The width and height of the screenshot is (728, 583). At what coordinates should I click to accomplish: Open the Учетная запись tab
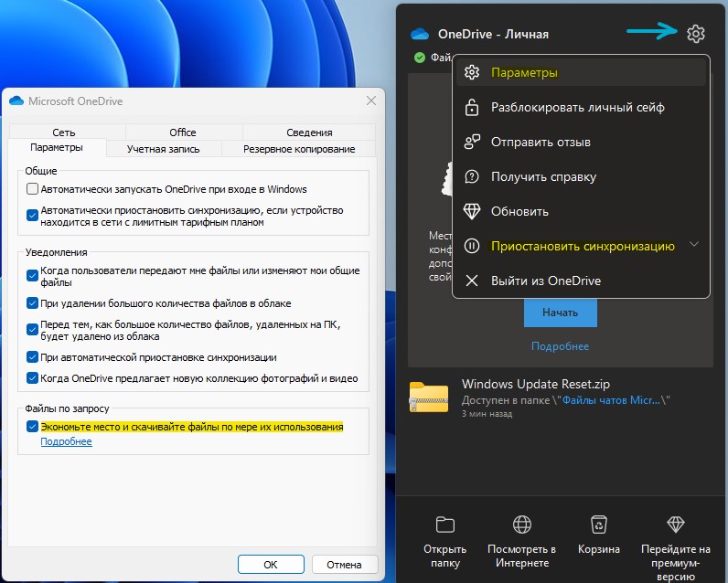[x=164, y=149]
